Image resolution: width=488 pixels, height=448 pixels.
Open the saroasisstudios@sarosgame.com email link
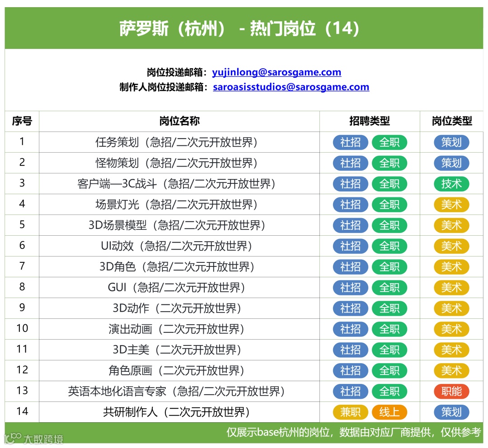[291, 87]
